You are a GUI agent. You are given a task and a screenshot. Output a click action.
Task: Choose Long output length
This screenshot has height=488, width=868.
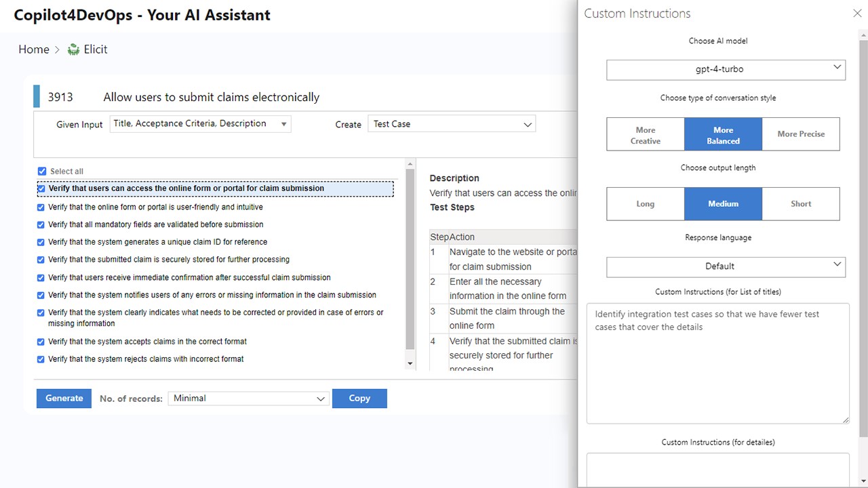pos(646,204)
